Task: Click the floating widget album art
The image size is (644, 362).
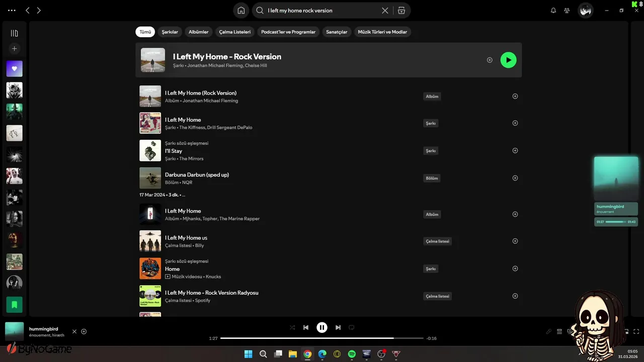Action: coord(616,178)
